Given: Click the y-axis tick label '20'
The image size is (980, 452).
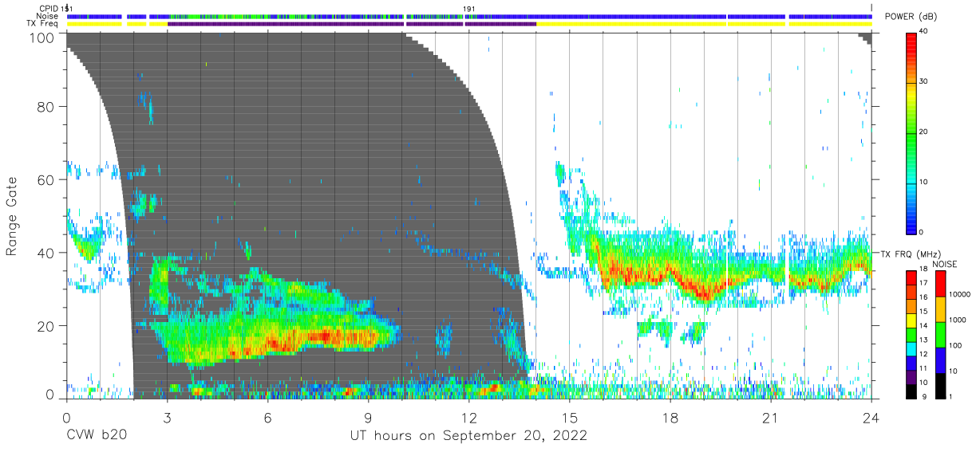Looking at the screenshot, I should tap(47, 326).
